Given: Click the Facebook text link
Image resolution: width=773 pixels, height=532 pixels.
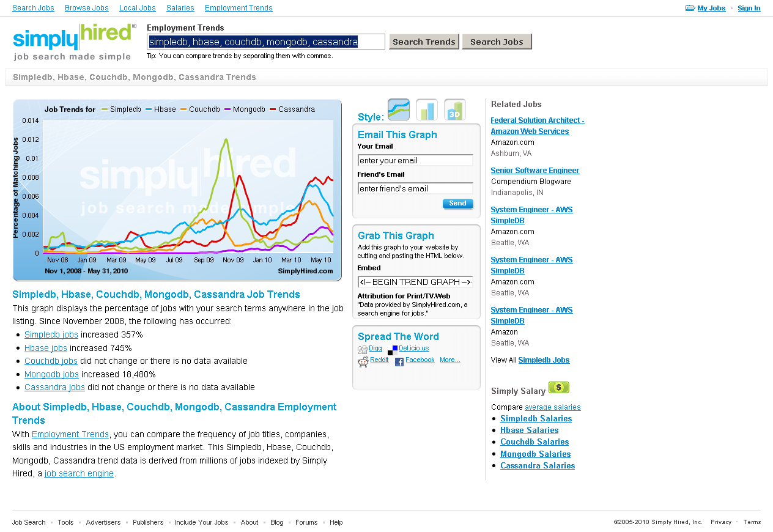Looking at the screenshot, I should click(x=420, y=360).
